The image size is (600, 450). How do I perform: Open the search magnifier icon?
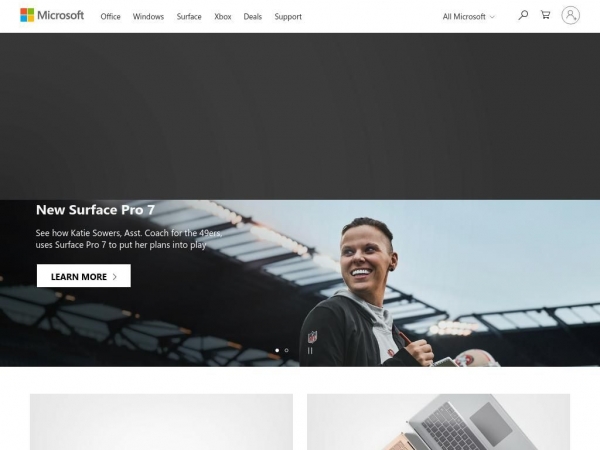point(523,15)
